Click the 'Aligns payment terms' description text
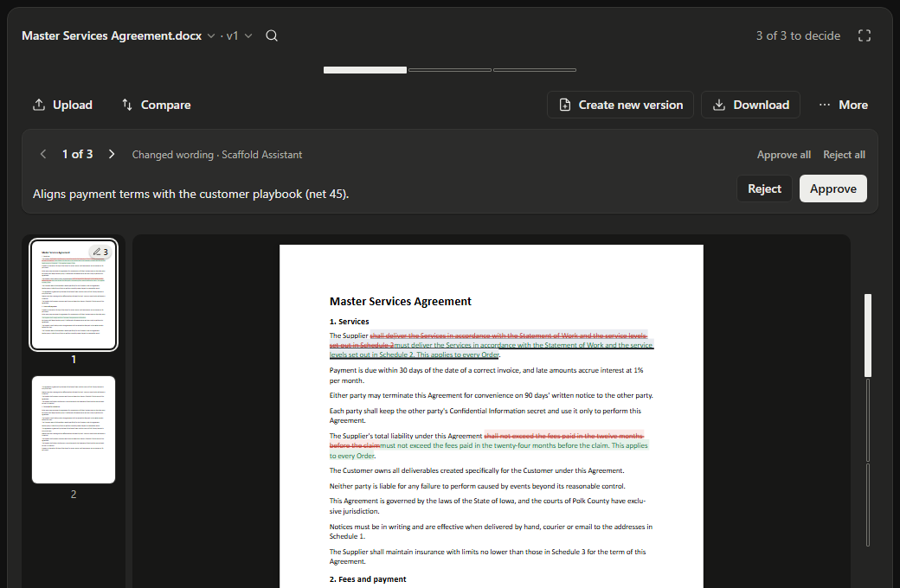The image size is (900, 588). click(x=190, y=194)
